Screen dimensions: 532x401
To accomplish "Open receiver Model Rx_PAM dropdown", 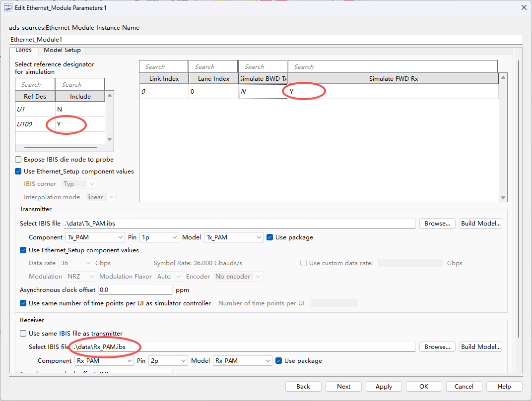I will (x=242, y=361).
